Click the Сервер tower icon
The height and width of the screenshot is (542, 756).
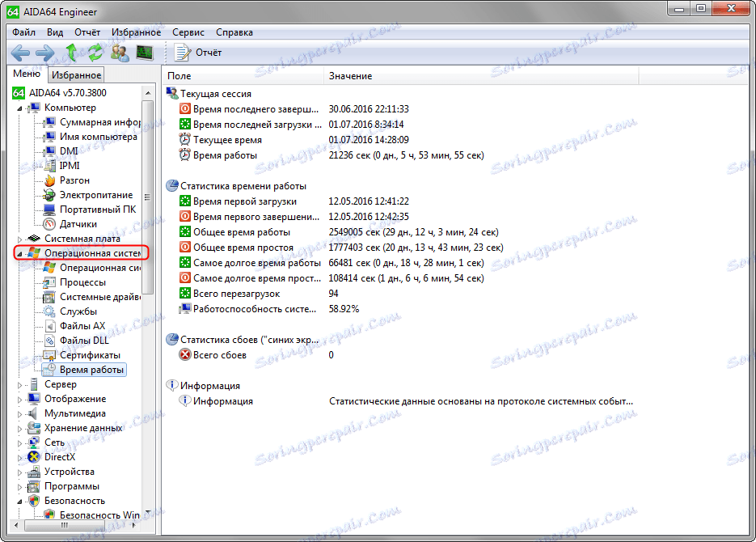[x=34, y=384]
